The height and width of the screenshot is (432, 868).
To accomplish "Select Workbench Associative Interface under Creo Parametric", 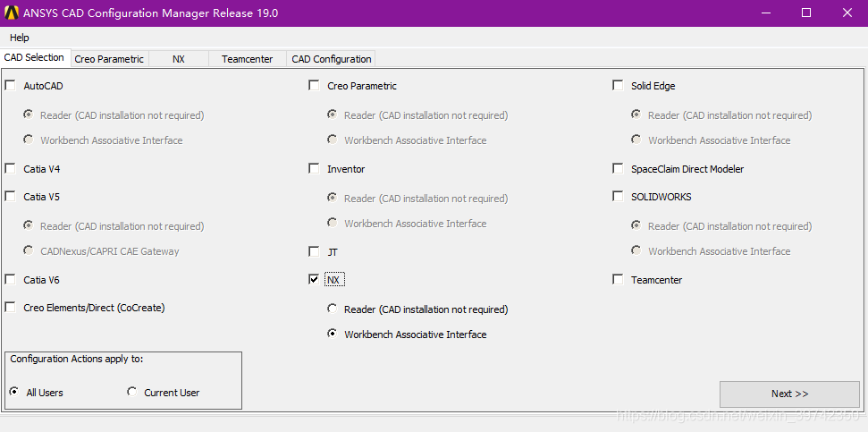I will click(333, 140).
